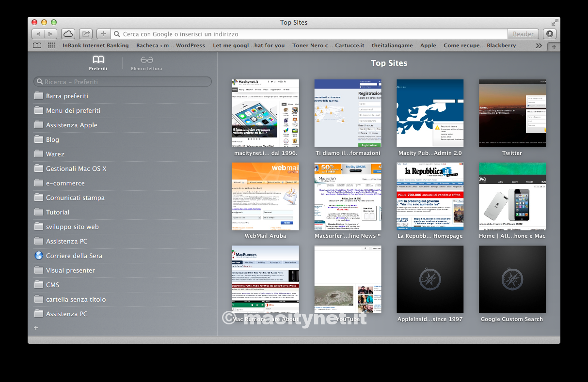Open Macity Publish Admin 2.0 thumbnail
Image resolution: width=588 pixels, height=382 pixels.
pyautogui.click(x=430, y=113)
